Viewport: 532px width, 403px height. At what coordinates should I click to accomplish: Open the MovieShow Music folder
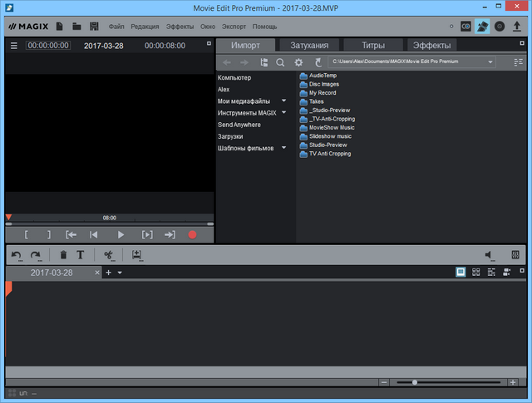pos(331,127)
